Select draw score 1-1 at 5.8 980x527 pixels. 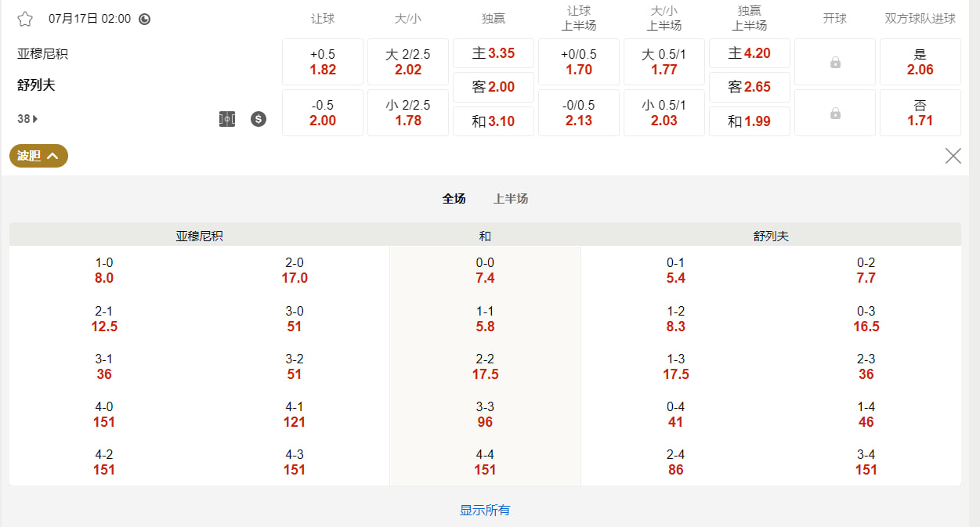pyautogui.click(x=485, y=319)
